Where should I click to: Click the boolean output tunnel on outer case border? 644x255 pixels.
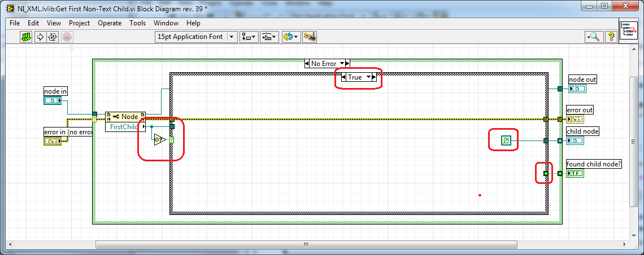coord(560,173)
